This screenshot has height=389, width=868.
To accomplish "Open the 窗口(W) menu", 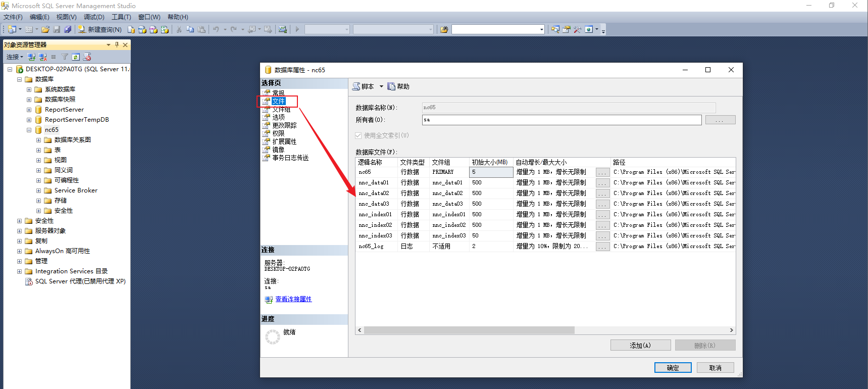I will pyautogui.click(x=149, y=17).
